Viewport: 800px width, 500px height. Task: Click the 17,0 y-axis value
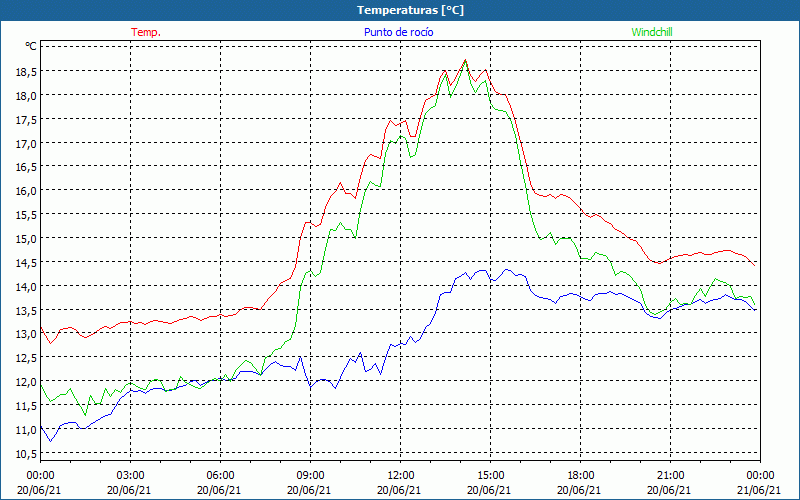[27, 143]
